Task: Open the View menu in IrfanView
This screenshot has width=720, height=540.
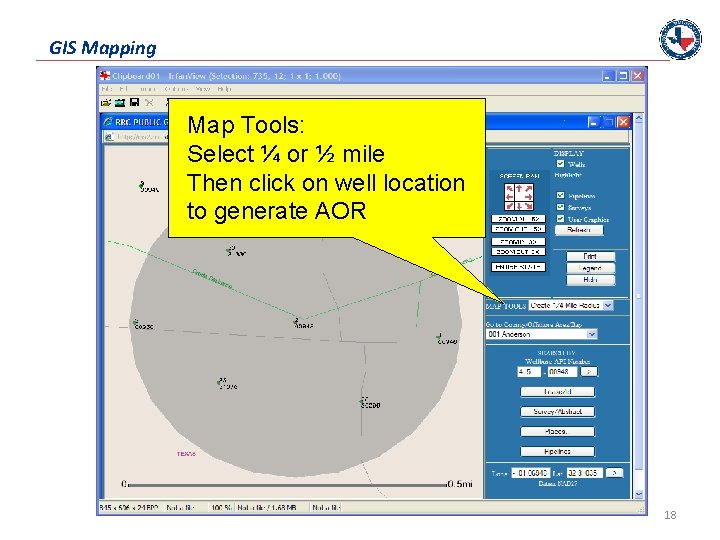Action: click(202, 89)
